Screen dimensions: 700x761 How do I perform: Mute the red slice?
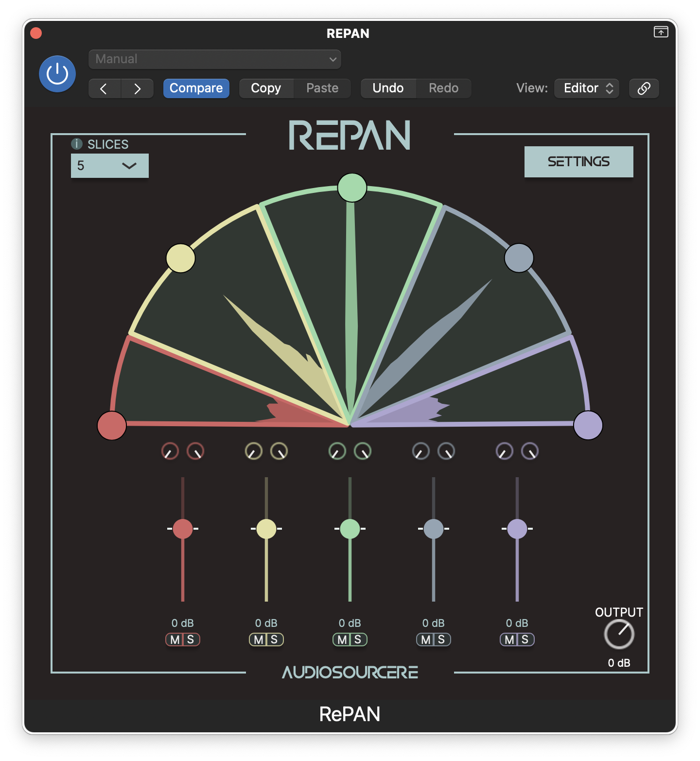click(x=175, y=640)
